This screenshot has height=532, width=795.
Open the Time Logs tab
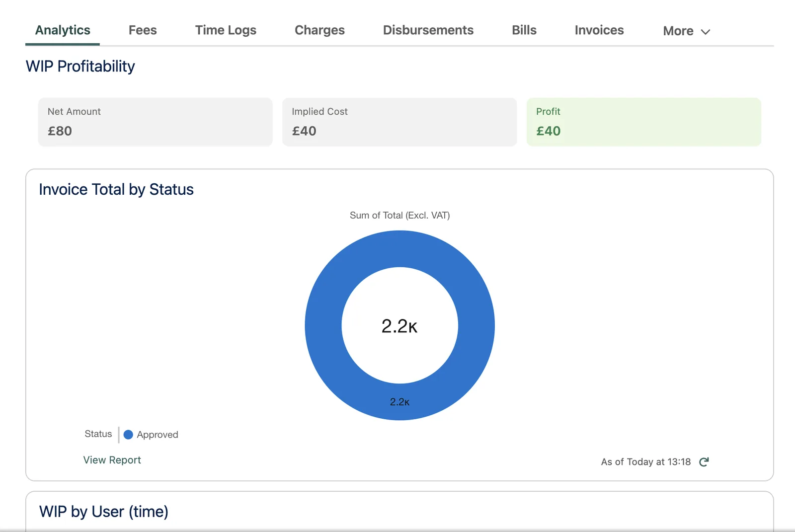coord(226,30)
